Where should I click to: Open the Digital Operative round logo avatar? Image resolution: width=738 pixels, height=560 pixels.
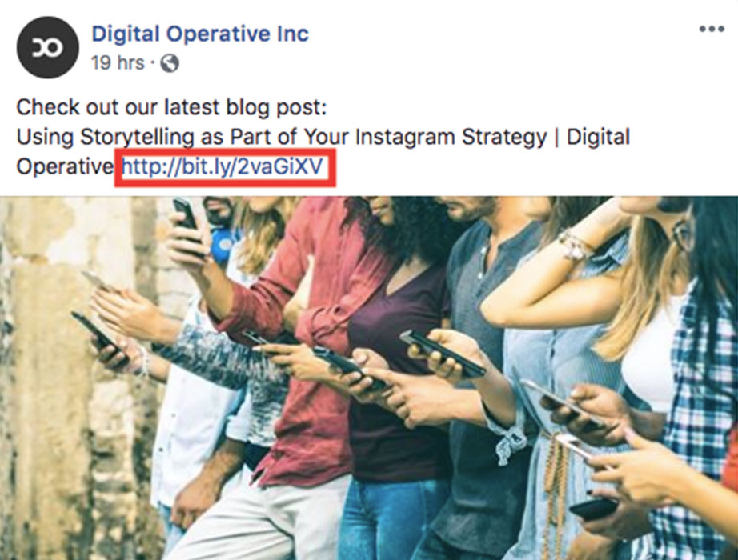[x=47, y=47]
